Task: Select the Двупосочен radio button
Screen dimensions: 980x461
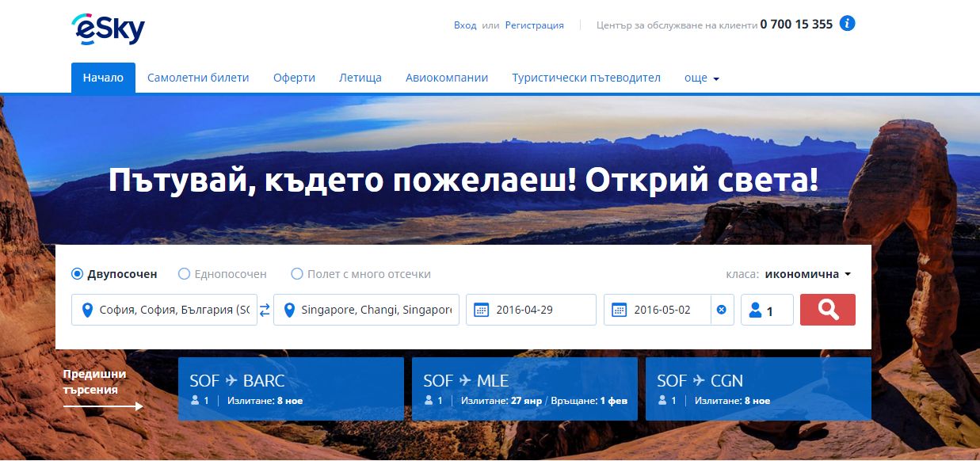Action: click(x=78, y=274)
